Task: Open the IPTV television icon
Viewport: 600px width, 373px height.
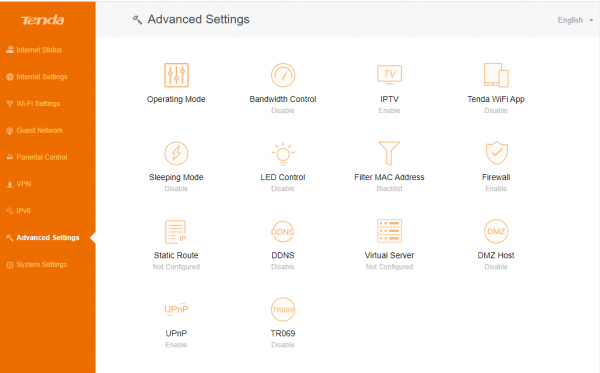Action: 389,74
